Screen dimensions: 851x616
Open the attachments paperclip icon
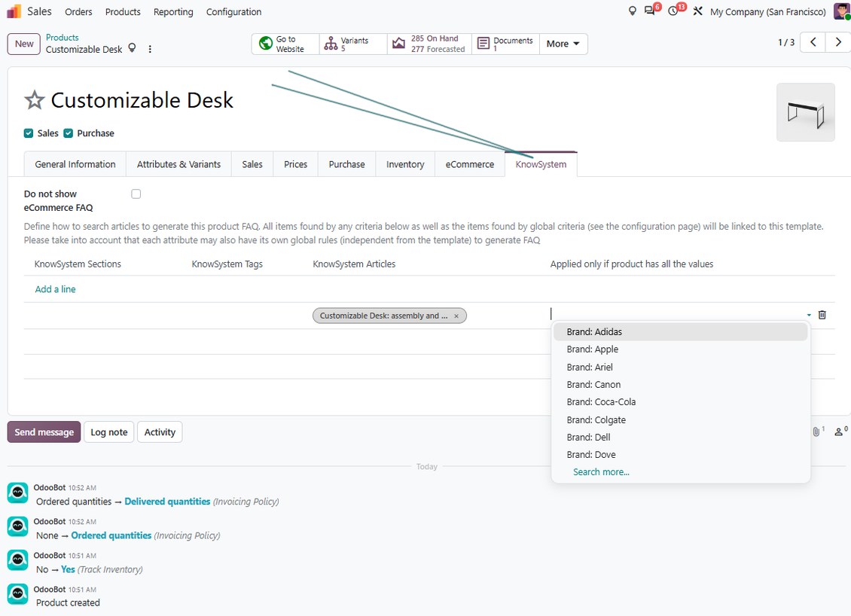tap(816, 432)
